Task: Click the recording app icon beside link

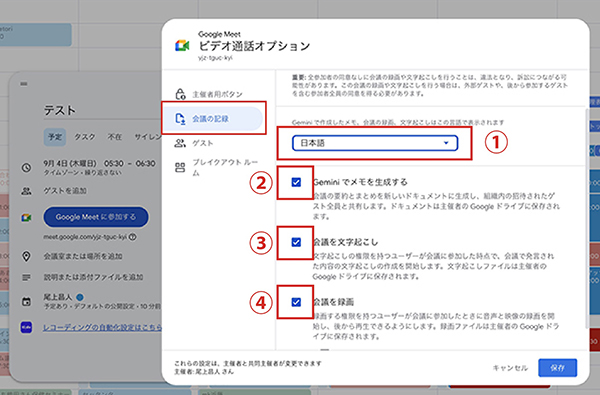Action: pos(26,327)
